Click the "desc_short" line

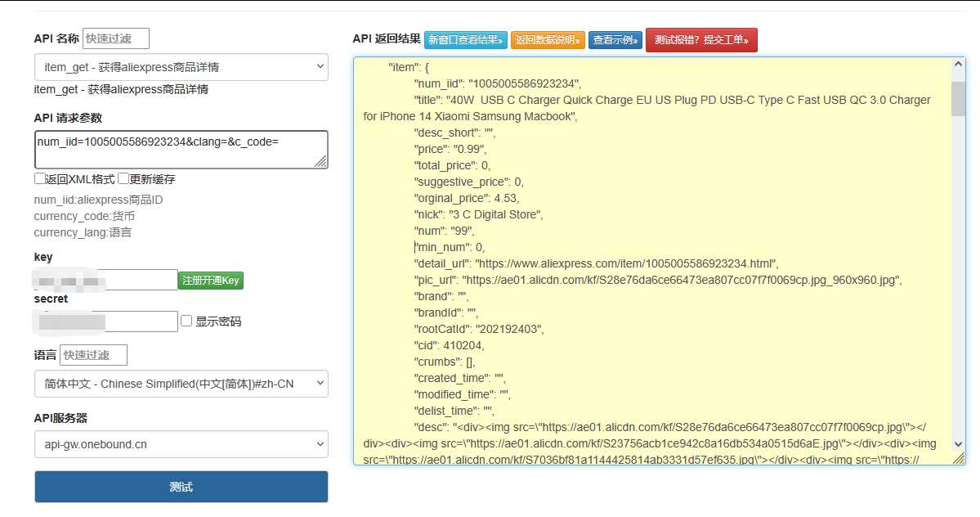coord(454,133)
